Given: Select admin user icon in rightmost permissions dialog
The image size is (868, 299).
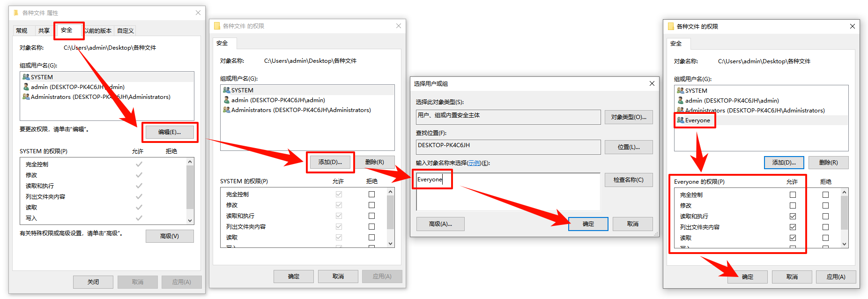Looking at the screenshot, I should point(681,100).
